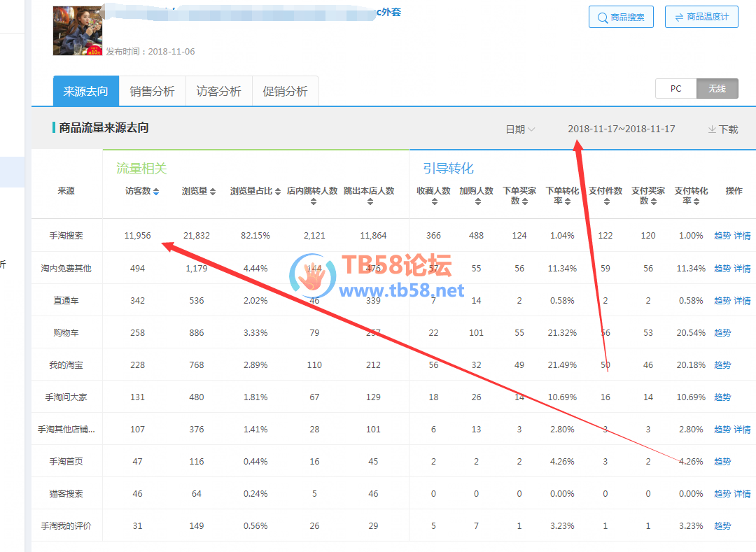View 趋势 for 手淘首页 row
This screenshot has height=552, width=756.
click(x=722, y=462)
